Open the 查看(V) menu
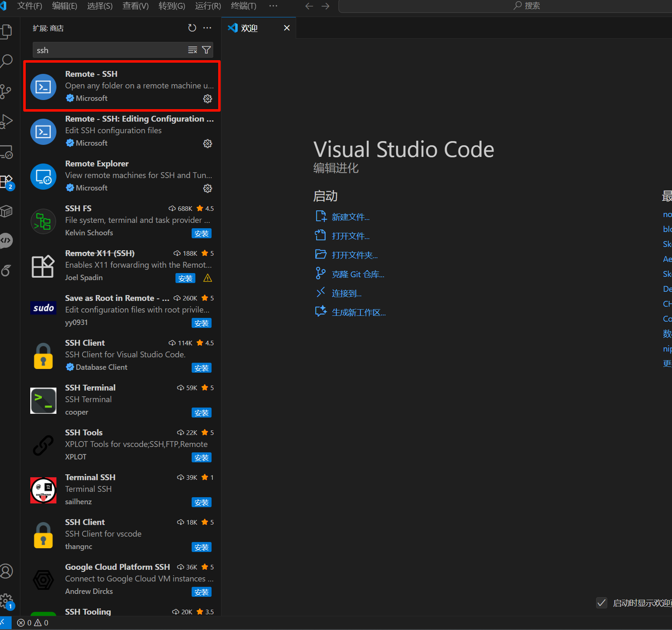Viewport: 672px width, 630px height. pyautogui.click(x=136, y=6)
